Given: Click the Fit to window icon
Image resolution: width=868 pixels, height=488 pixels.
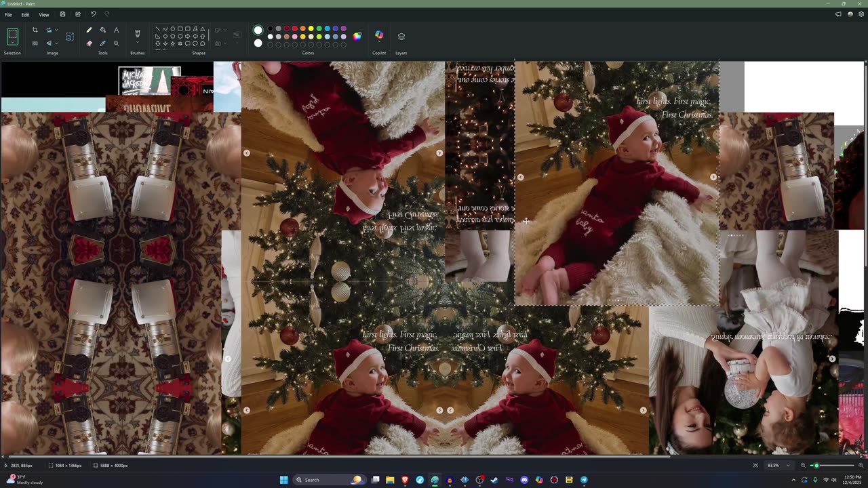Looking at the screenshot, I should [755, 466].
